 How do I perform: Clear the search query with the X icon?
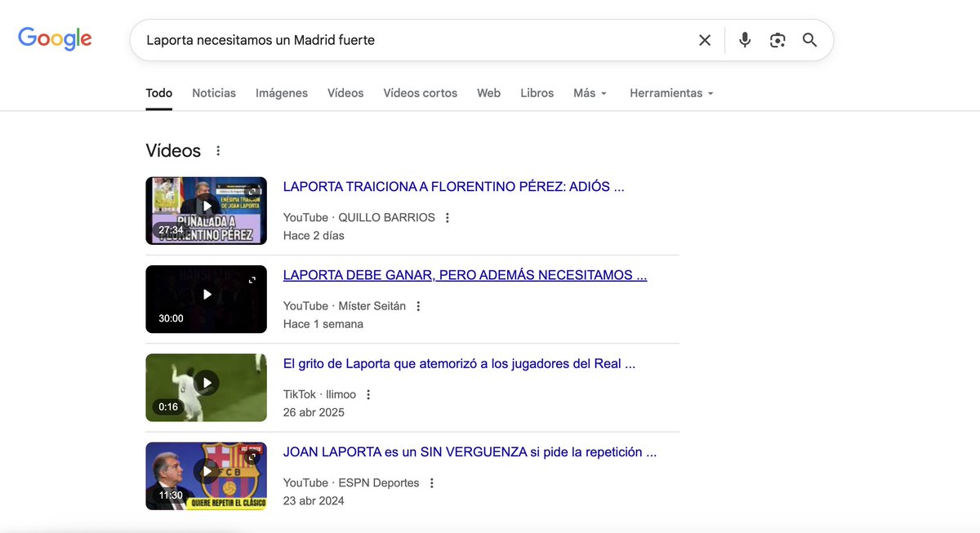point(704,38)
